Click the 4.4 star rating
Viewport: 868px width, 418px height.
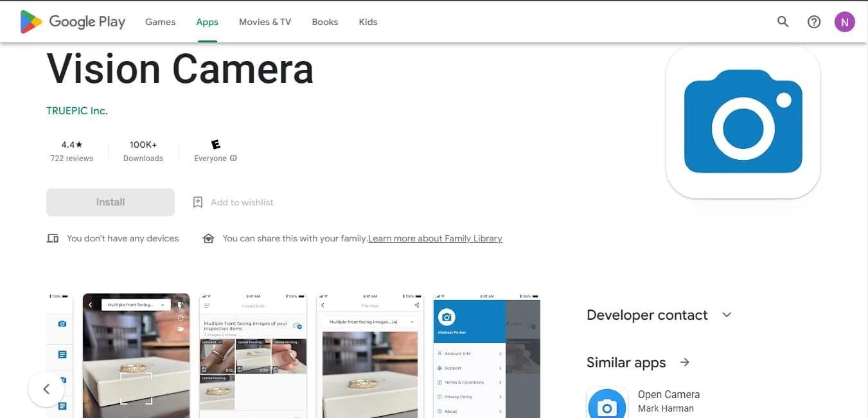pos(72,145)
